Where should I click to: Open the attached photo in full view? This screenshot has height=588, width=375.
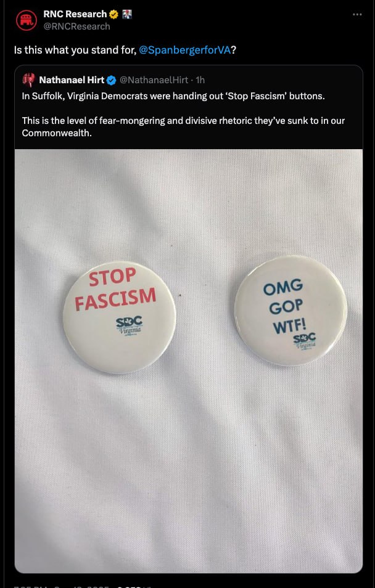pyautogui.click(x=189, y=361)
